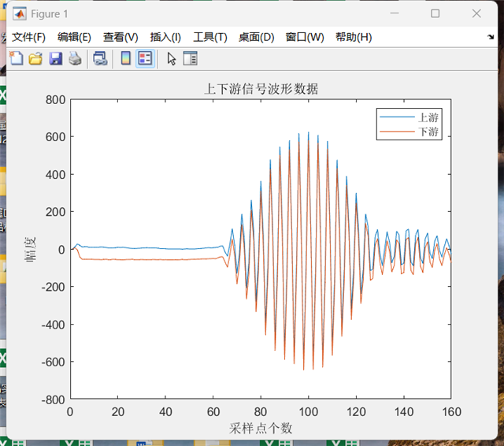Click the y-axis tick label 800
504x446 pixels.
(55, 100)
